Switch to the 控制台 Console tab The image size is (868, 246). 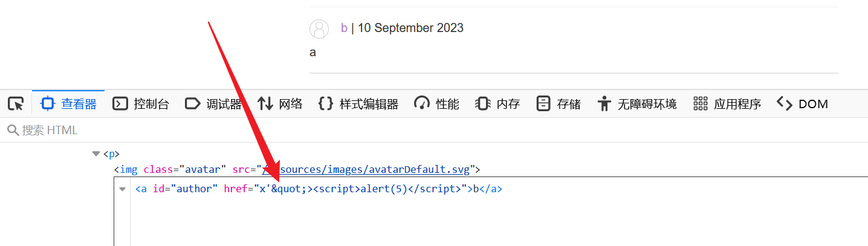(x=141, y=104)
